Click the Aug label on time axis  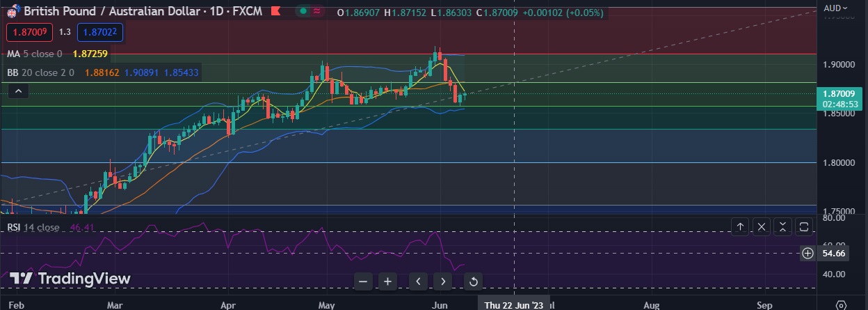652,305
